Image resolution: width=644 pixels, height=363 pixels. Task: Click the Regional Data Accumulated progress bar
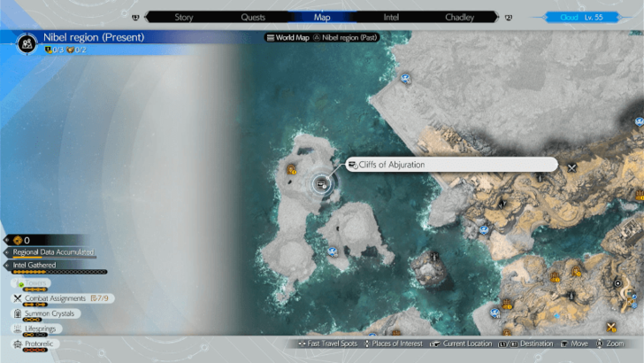tap(53, 252)
